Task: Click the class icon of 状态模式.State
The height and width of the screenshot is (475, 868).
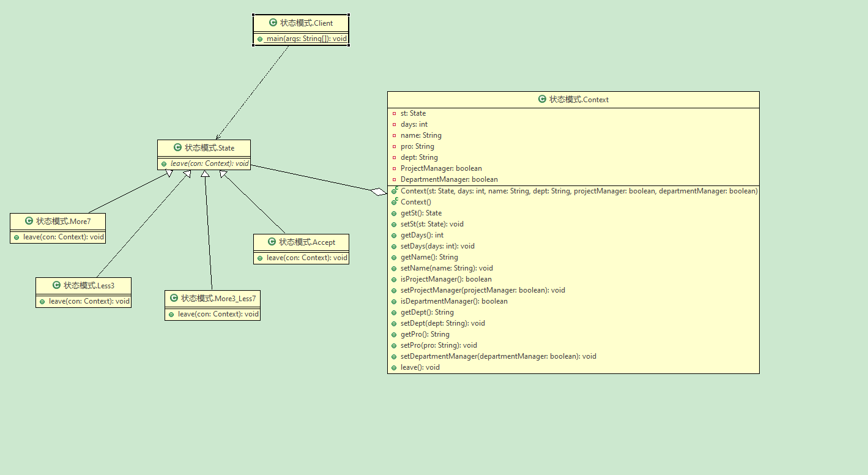Action: (177, 148)
